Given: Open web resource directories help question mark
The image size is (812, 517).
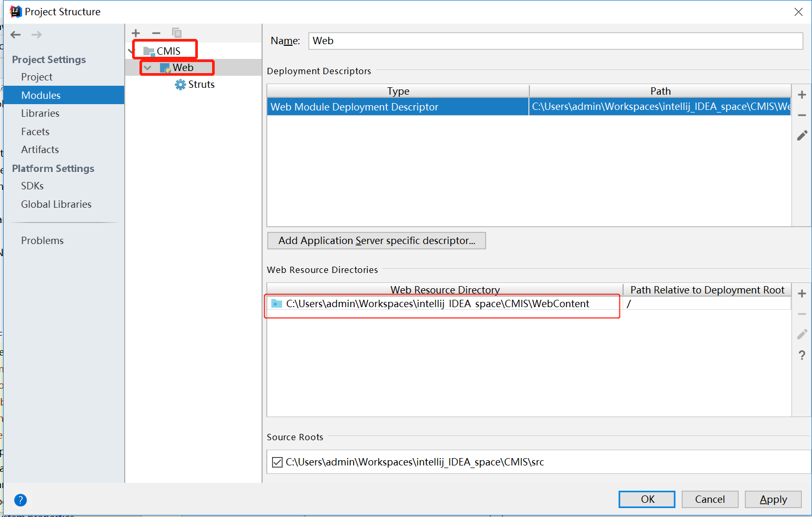Looking at the screenshot, I should pyautogui.click(x=802, y=355).
